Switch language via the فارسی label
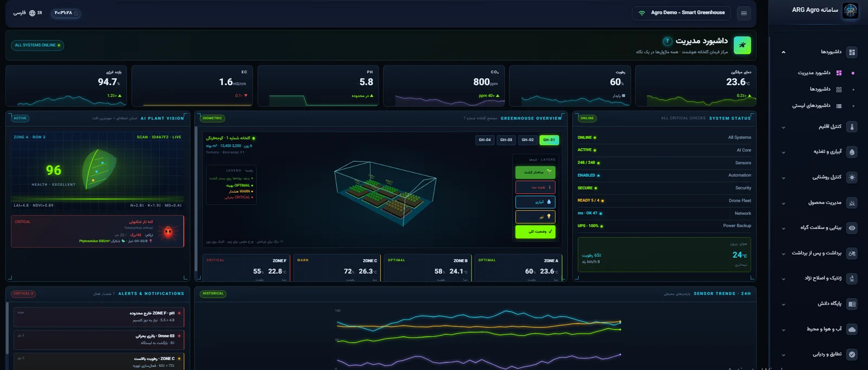Screen dimensions: 868x370 19,13
